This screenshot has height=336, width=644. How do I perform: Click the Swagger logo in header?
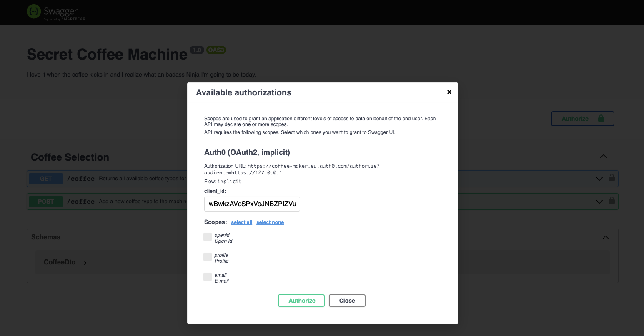56,12
